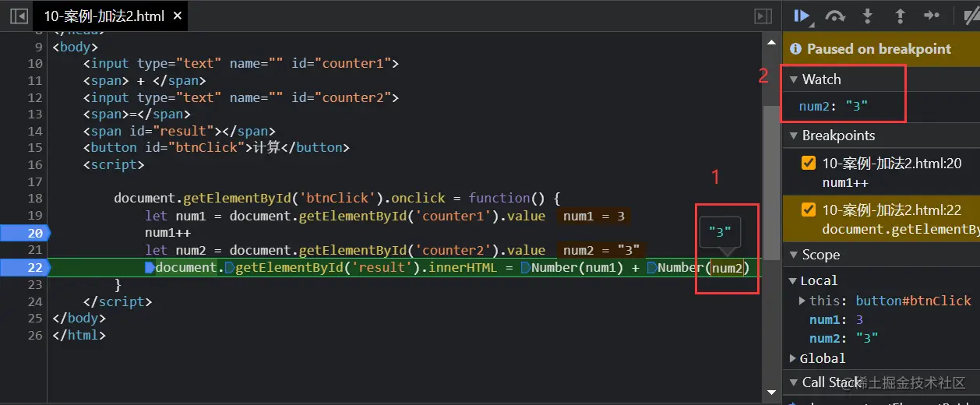Uncheck breakpoint at 10-案例-加法2.html:22
The width and height of the screenshot is (980, 405).
809,210
